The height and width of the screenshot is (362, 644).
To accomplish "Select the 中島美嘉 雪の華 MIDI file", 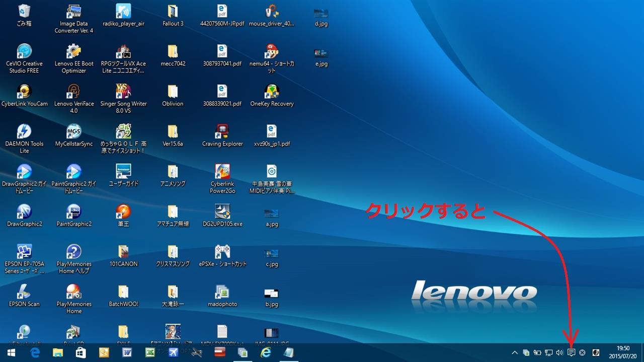I will pos(272,179).
